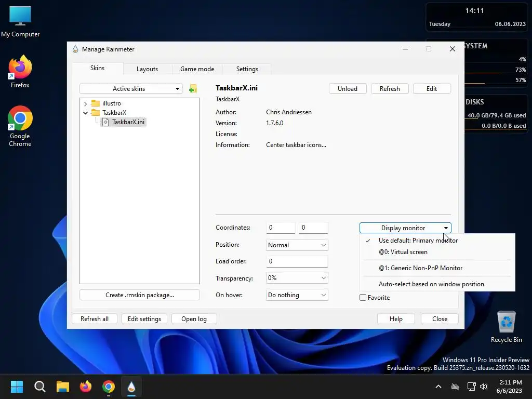Image resolution: width=532 pixels, height=399 pixels.
Task: Click the Close button at bottom
Action: [440, 319]
